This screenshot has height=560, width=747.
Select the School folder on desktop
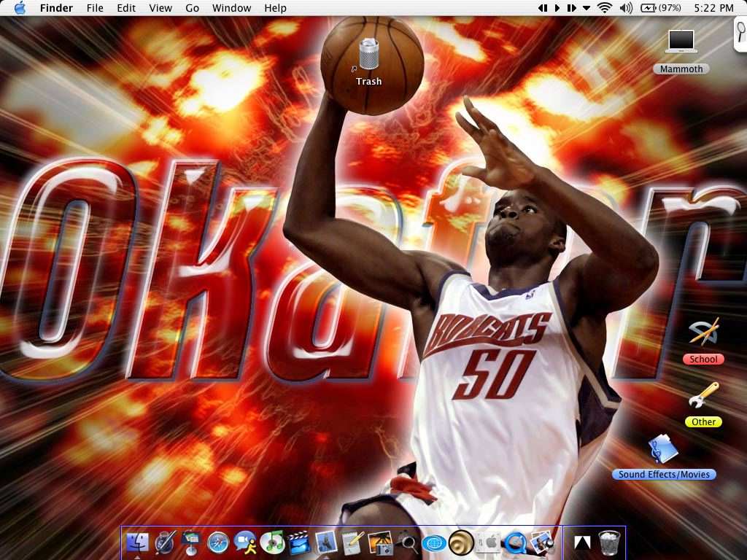(x=704, y=332)
